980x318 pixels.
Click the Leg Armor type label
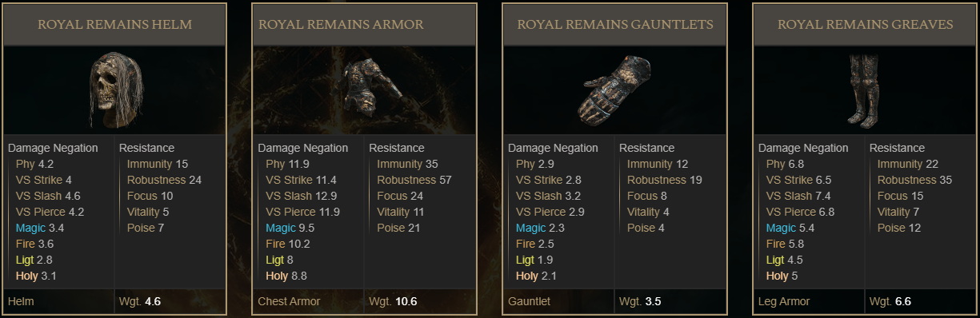coord(784,301)
